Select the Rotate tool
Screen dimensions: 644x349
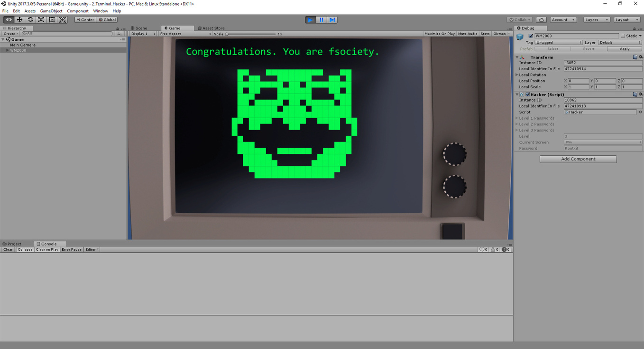(30, 19)
